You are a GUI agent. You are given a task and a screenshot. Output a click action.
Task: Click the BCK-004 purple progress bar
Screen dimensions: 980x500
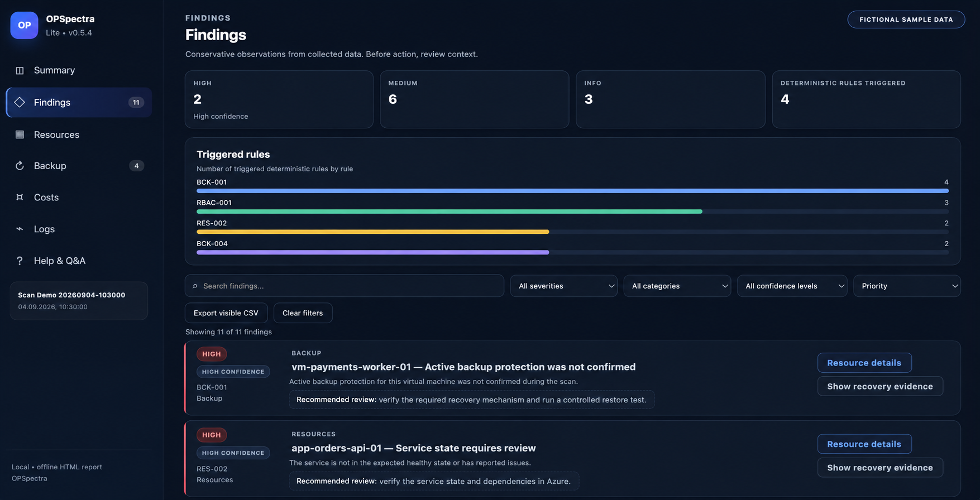[x=373, y=252]
